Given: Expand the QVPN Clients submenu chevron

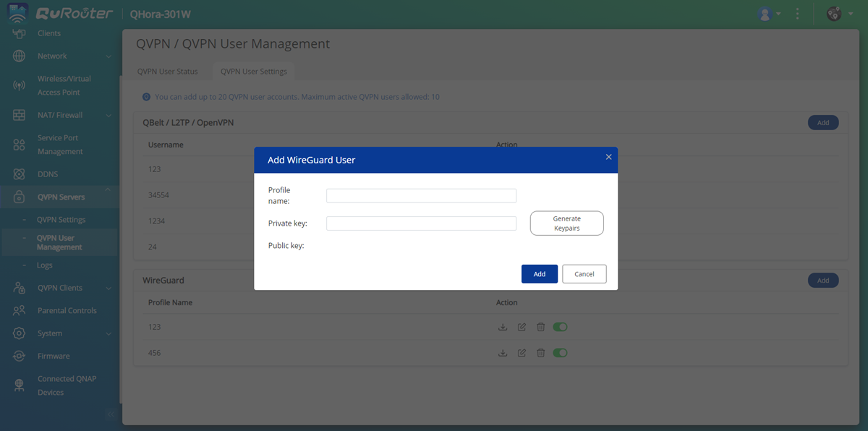Looking at the screenshot, I should click(x=109, y=288).
